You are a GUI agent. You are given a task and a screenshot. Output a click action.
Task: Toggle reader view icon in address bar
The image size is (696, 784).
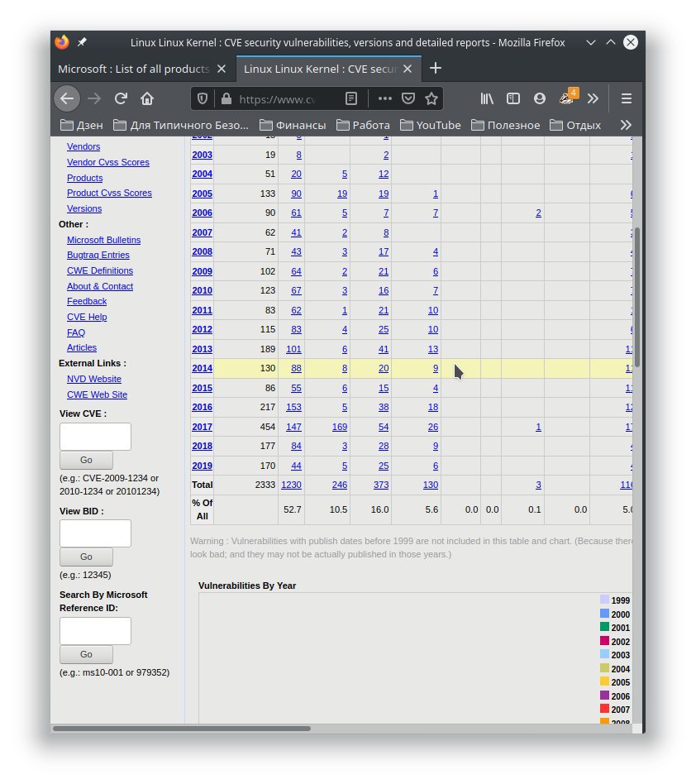(351, 98)
